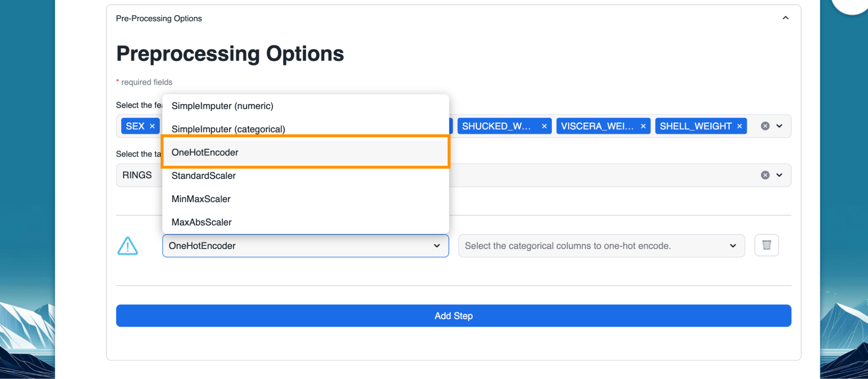
Task: Remove the SHELL_WEIGHT feature tag
Action: pos(739,126)
